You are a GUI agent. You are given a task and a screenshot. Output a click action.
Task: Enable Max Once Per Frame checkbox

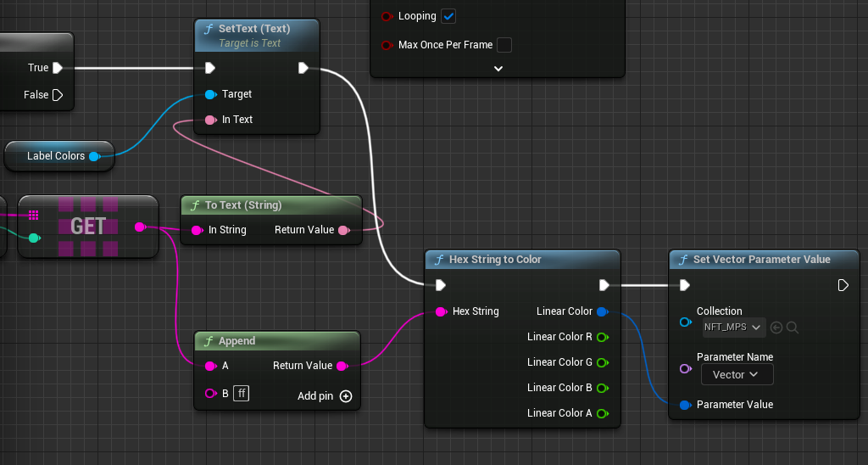pos(504,45)
